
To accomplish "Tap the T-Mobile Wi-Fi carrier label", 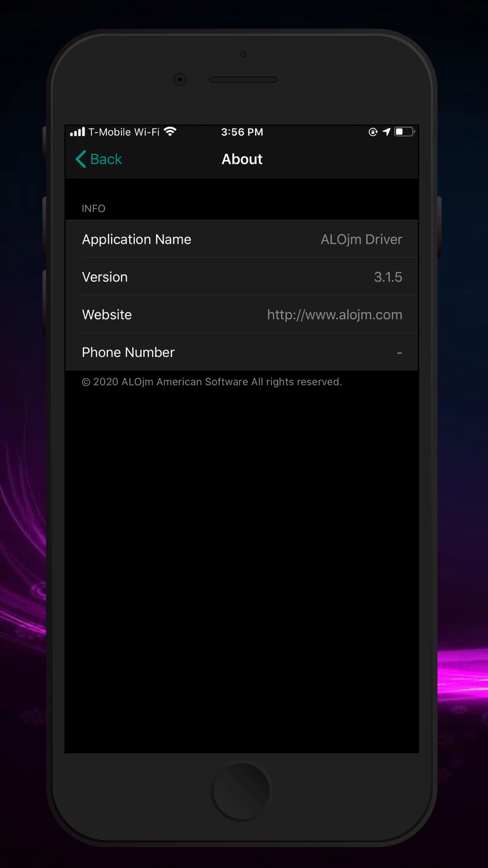I will (x=124, y=132).
